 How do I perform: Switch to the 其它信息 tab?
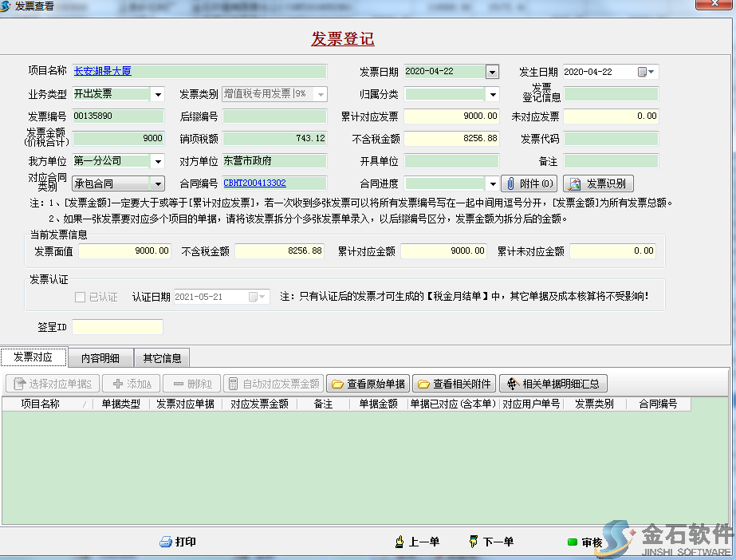click(162, 357)
